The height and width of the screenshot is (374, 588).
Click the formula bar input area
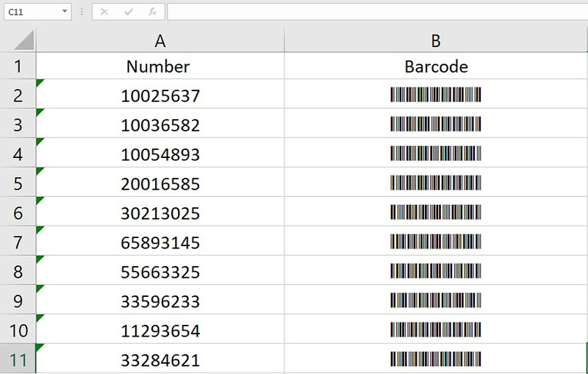[375, 12]
